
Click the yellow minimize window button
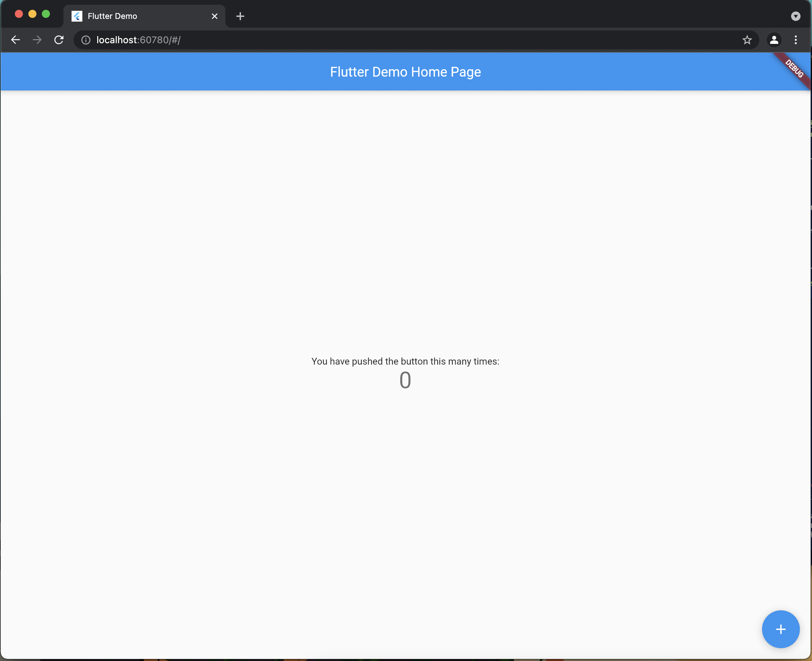[x=32, y=14]
